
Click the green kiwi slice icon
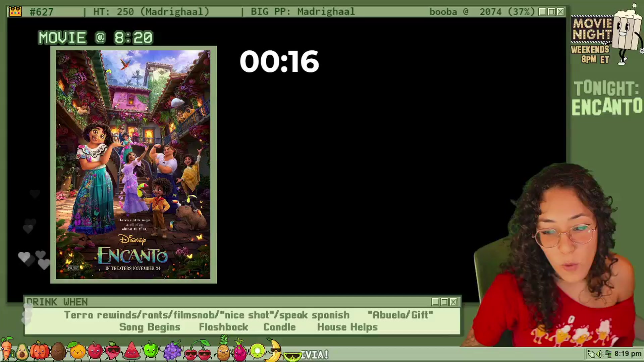click(x=258, y=351)
